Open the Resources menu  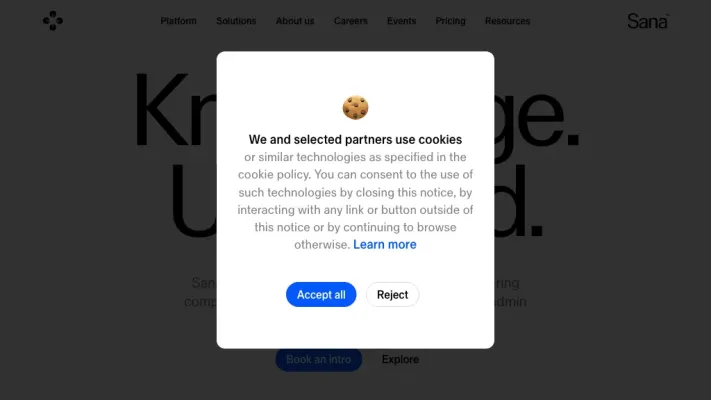pos(507,21)
